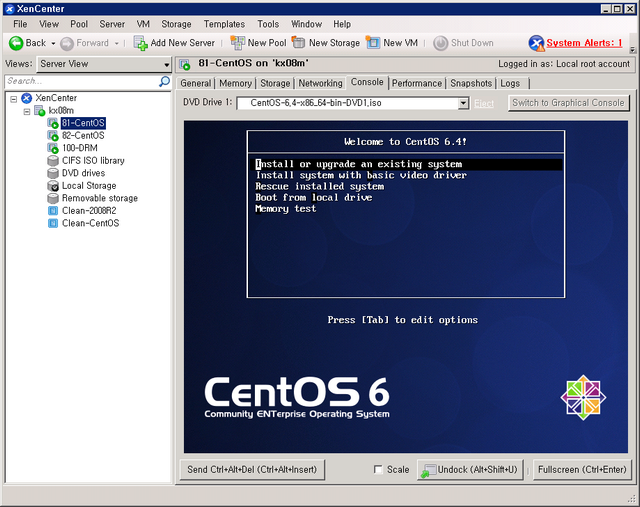This screenshot has height=507, width=640.
Task: Click the green Back arrow icon
Action: click(16, 43)
